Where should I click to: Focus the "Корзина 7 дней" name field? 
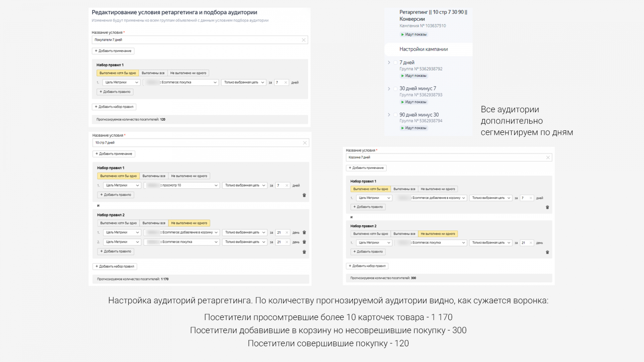tap(449, 158)
